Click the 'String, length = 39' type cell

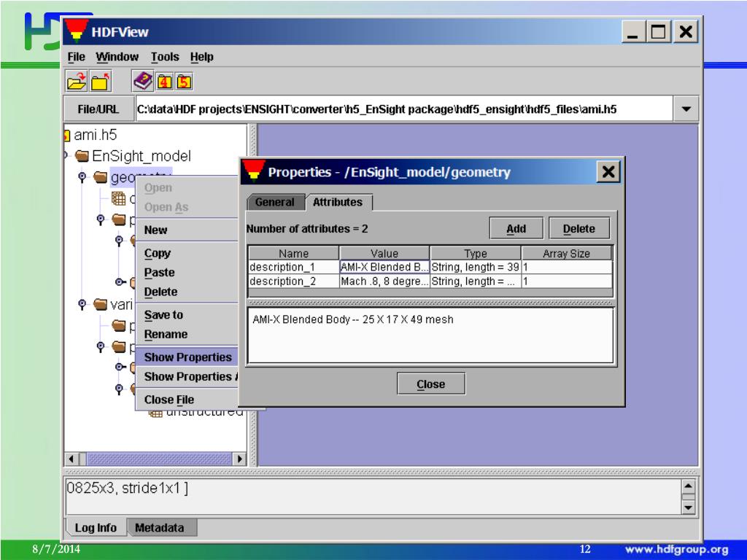click(x=476, y=267)
